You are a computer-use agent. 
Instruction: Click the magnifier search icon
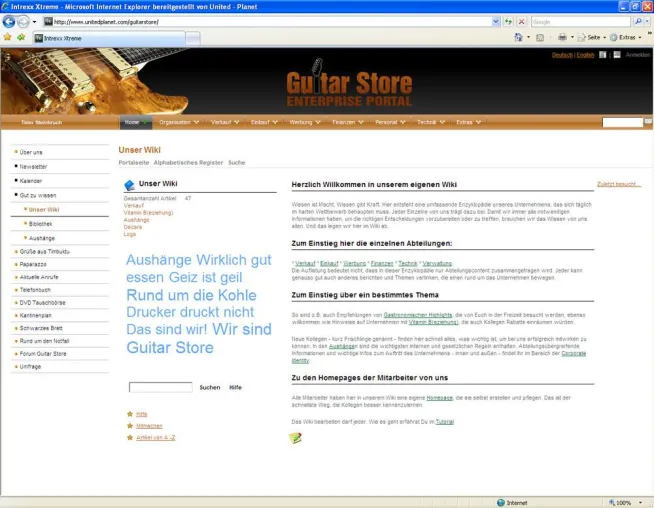point(638,22)
